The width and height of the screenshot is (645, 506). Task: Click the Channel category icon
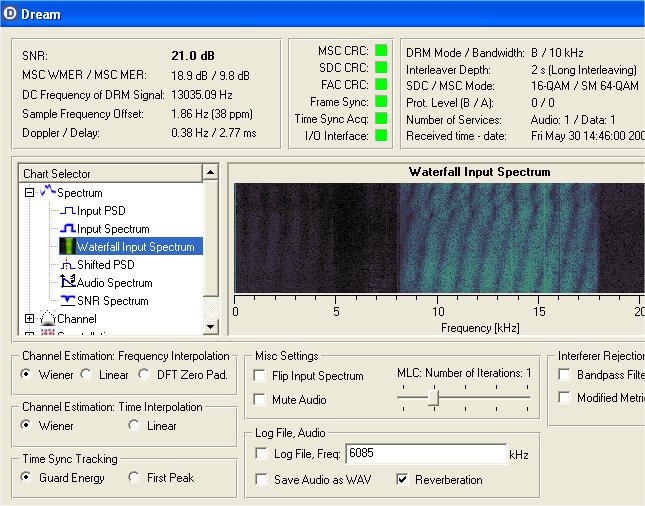[47, 319]
